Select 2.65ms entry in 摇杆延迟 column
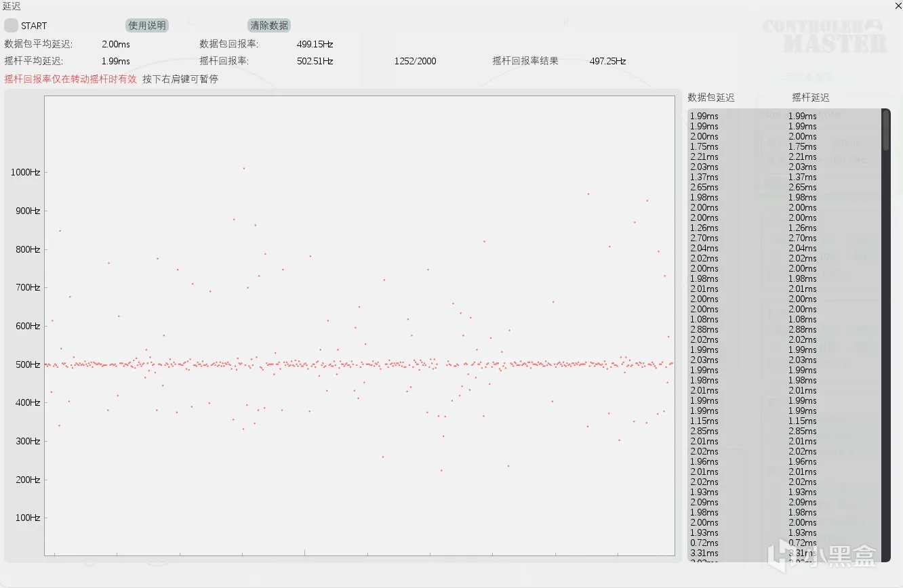The height and width of the screenshot is (588, 903). 803,187
